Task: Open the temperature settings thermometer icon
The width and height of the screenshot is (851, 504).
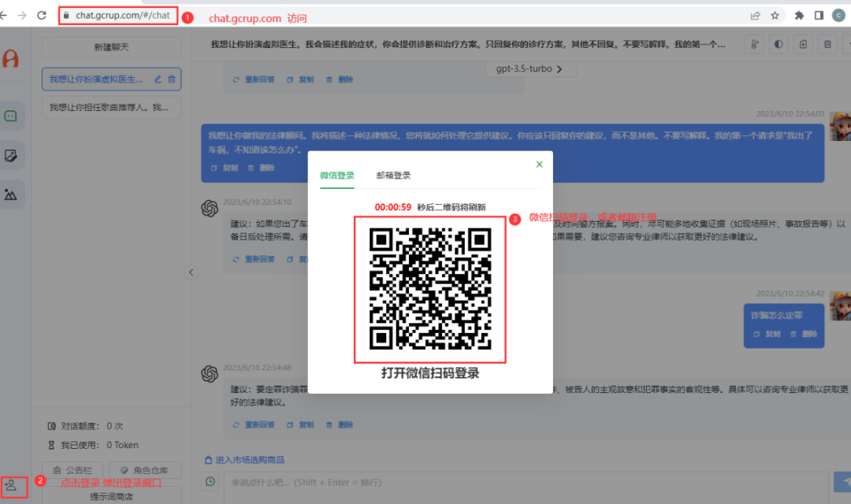Action: (753, 45)
